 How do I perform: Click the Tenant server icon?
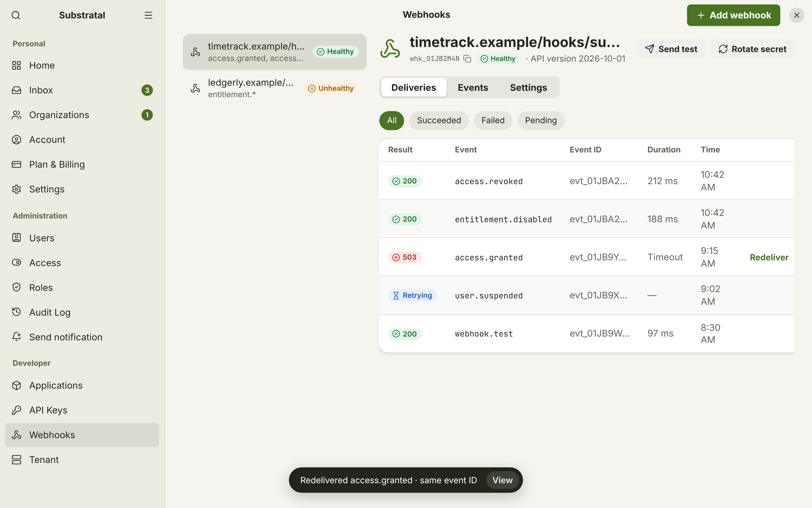pos(16,459)
